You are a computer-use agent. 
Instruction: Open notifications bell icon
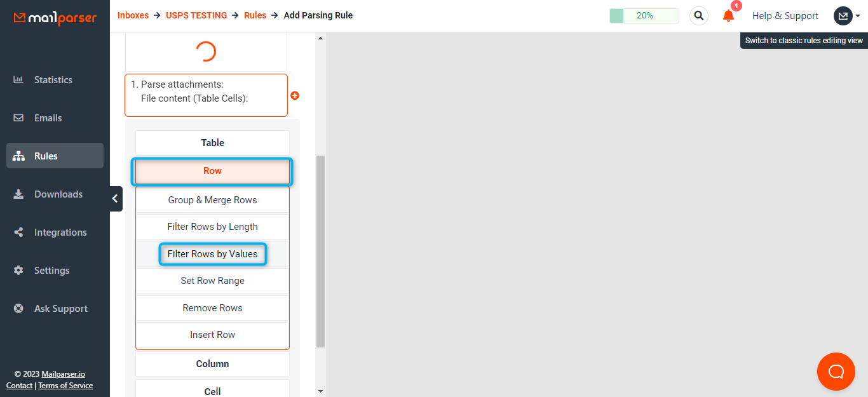729,16
